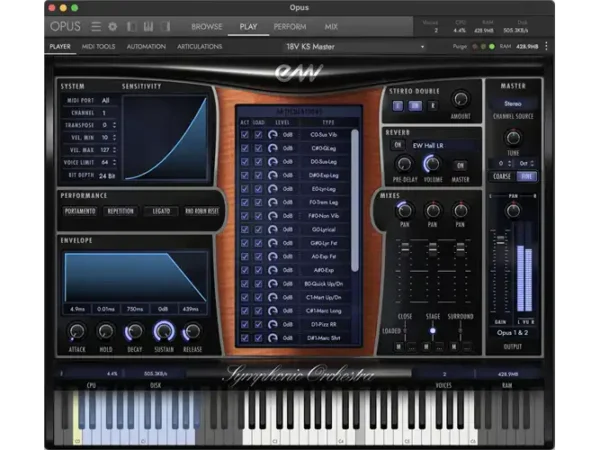Enable the Repetition performance button
The image size is (600, 450).
pos(121,211)
